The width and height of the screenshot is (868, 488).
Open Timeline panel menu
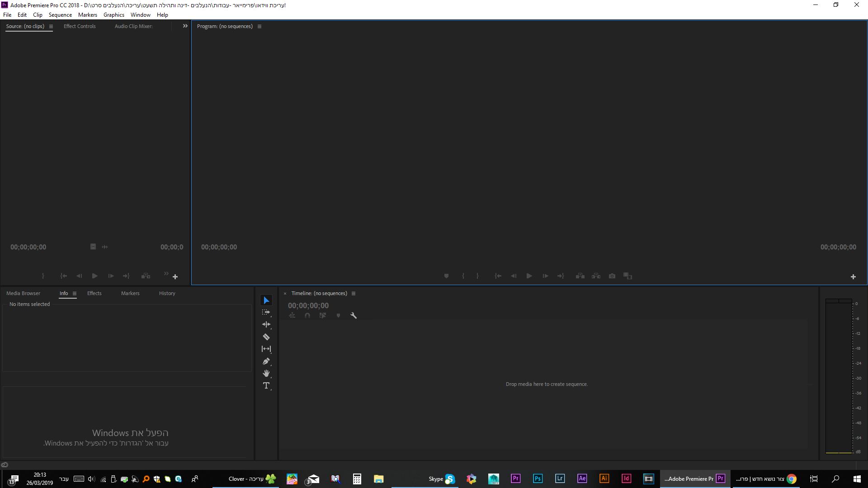[354, 293]
